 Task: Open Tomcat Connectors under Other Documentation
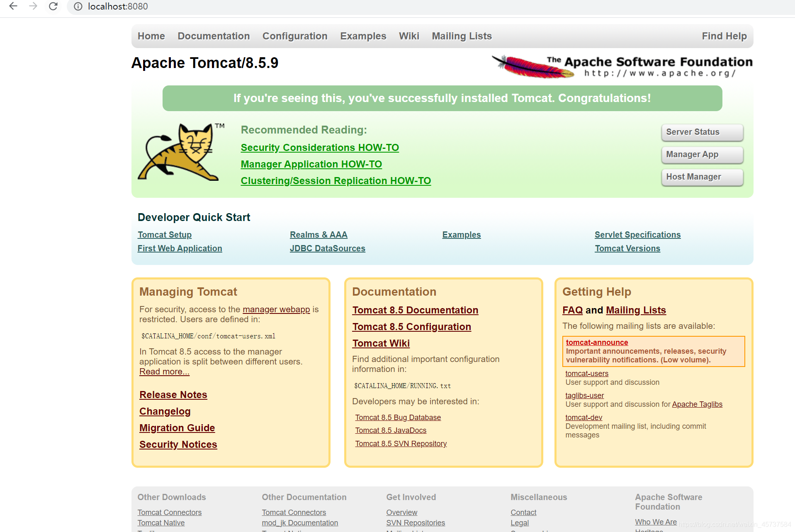coord(294,513)
